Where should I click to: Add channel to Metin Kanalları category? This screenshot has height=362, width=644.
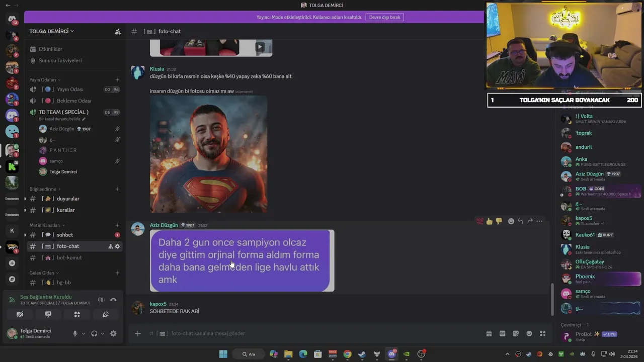117,225
